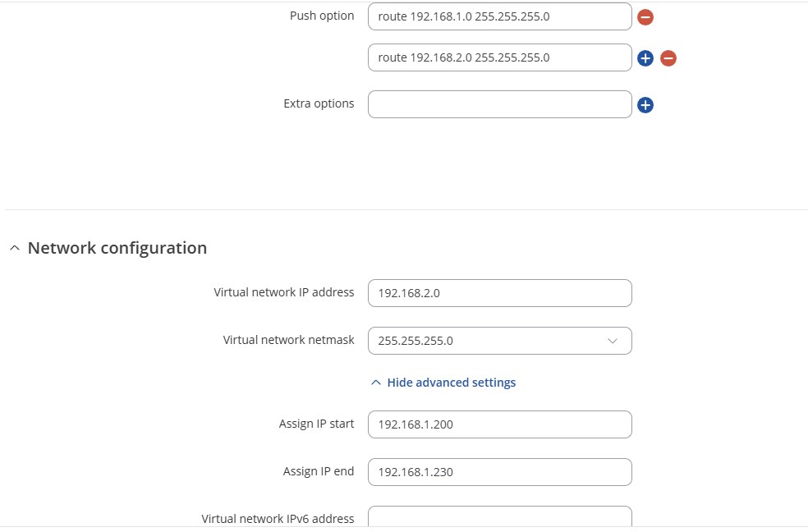This screenshot has width=808, height=532.
Task: Select the Virtual network IP address field
Action: (500, 293)
